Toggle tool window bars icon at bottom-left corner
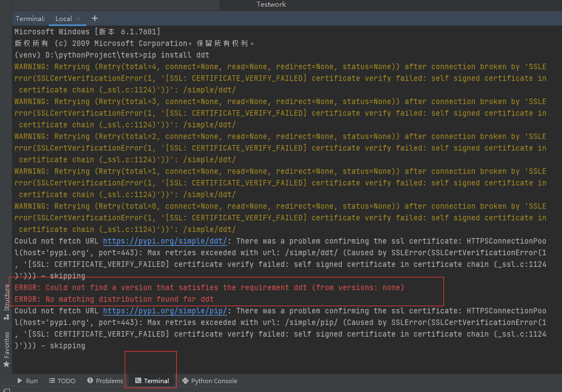562x392 pixels. 7,390
